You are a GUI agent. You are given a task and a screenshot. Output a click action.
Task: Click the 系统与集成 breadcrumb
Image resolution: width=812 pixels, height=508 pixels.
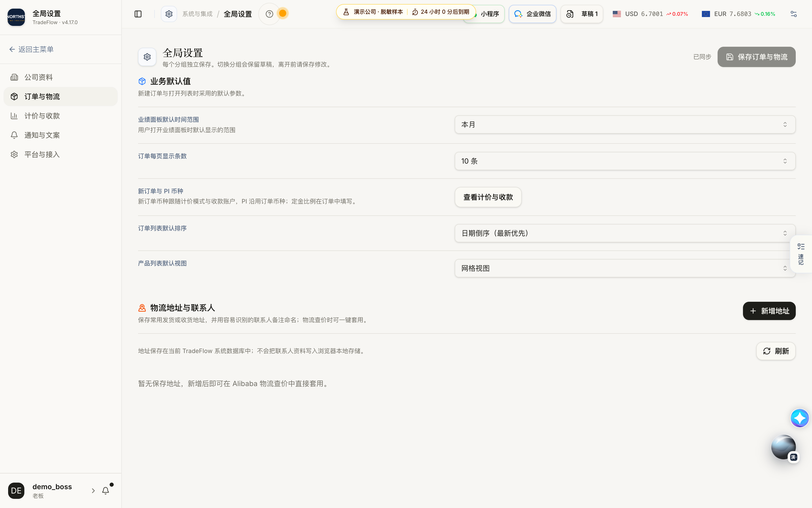tap(197, 14)
